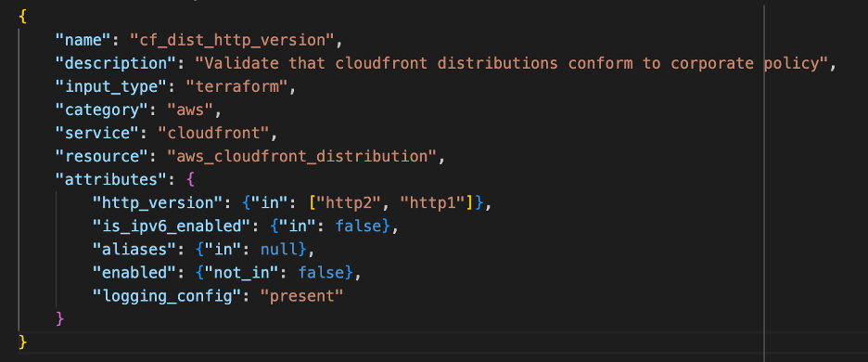Click the yellow closing brace at bottom
The height and width of the screenshot is (362, 868).
[22, 342]
